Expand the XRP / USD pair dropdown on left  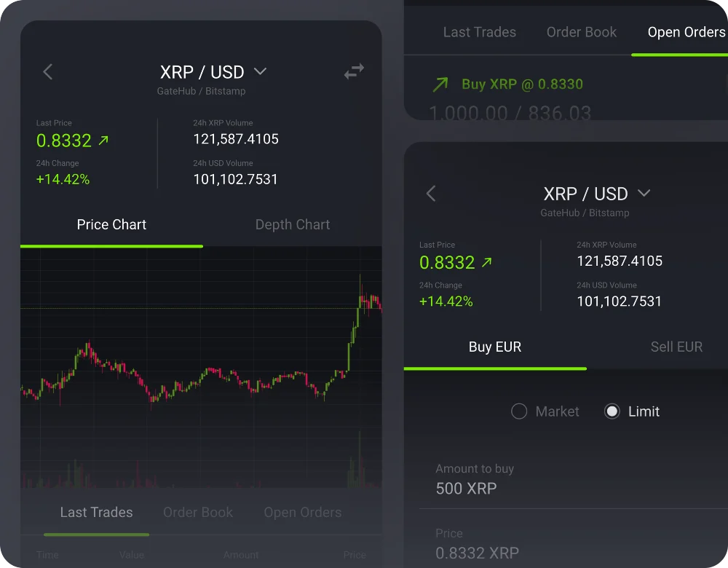coord(260,71)
